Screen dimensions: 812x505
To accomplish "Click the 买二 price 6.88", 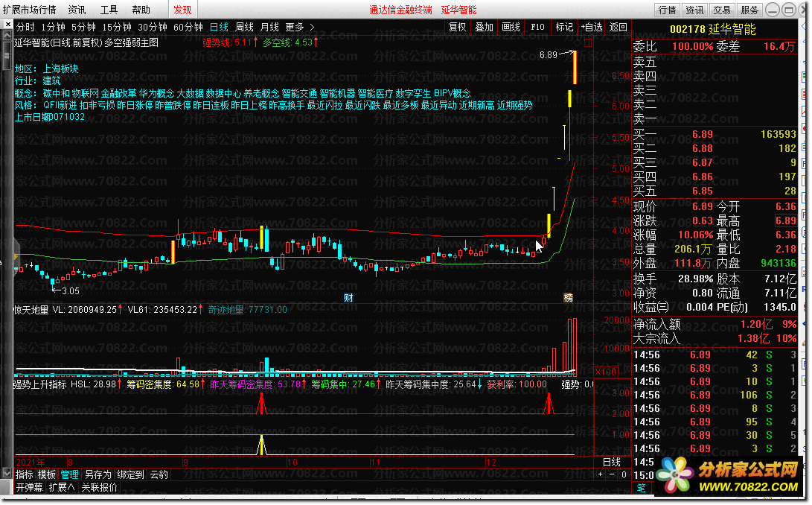I will point(702,148).
